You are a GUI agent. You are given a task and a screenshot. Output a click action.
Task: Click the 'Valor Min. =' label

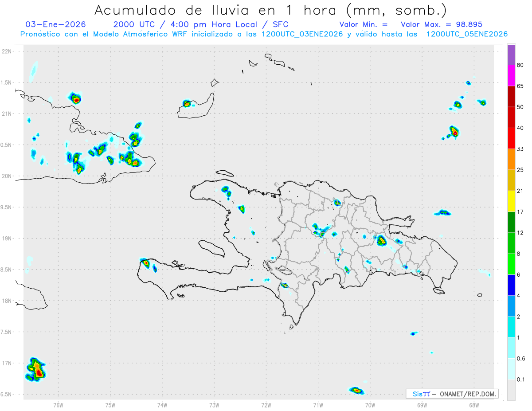tap(364, 24)
